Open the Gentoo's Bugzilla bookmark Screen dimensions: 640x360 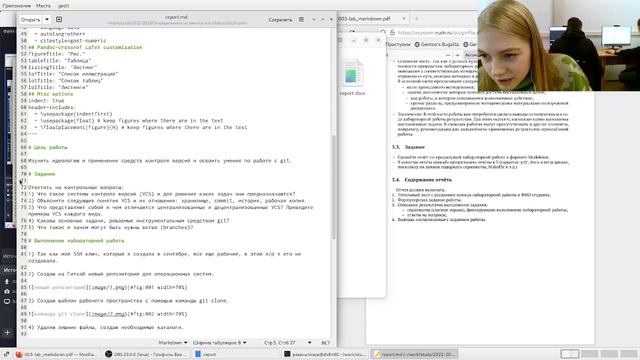point(437,44)
